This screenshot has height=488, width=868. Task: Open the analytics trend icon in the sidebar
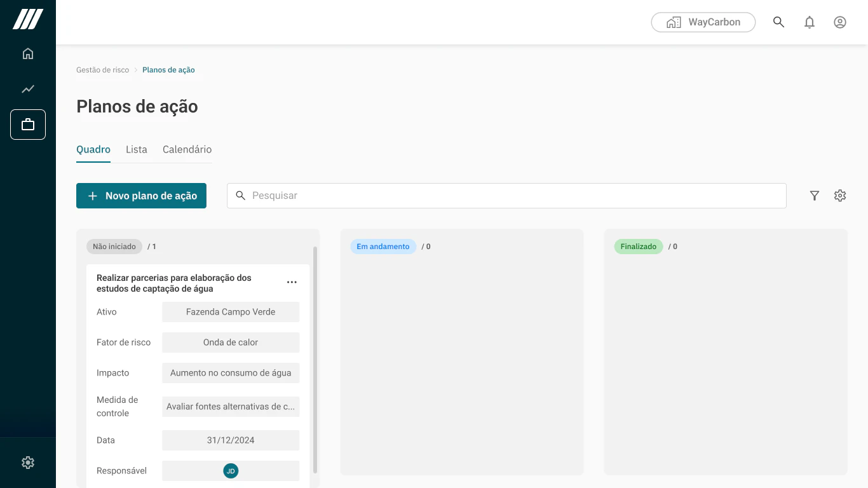[28, 89]
